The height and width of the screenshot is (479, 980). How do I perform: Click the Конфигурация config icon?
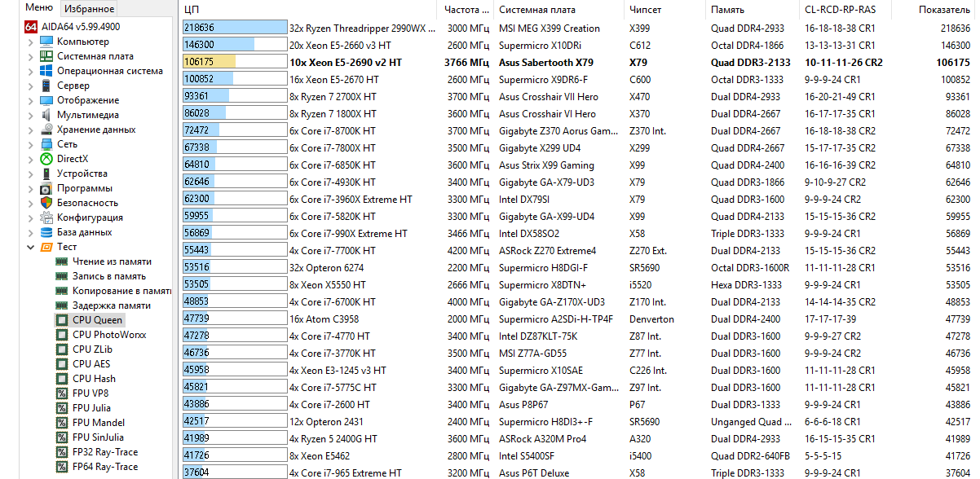[46, 218]
